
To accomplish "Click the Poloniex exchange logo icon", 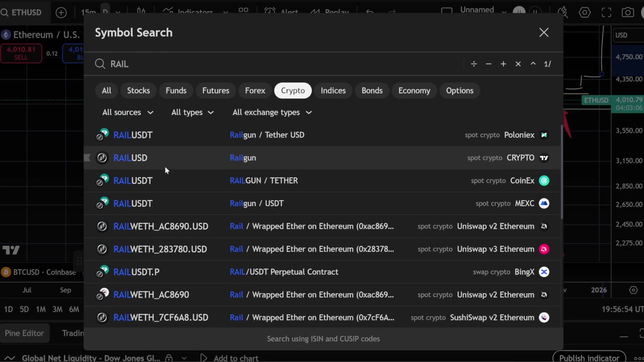I will tap(544, 135).
